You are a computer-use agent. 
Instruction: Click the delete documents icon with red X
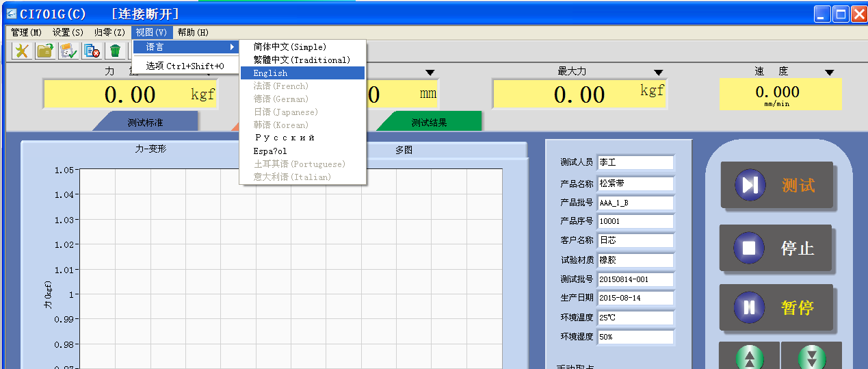tap(92, 51)
